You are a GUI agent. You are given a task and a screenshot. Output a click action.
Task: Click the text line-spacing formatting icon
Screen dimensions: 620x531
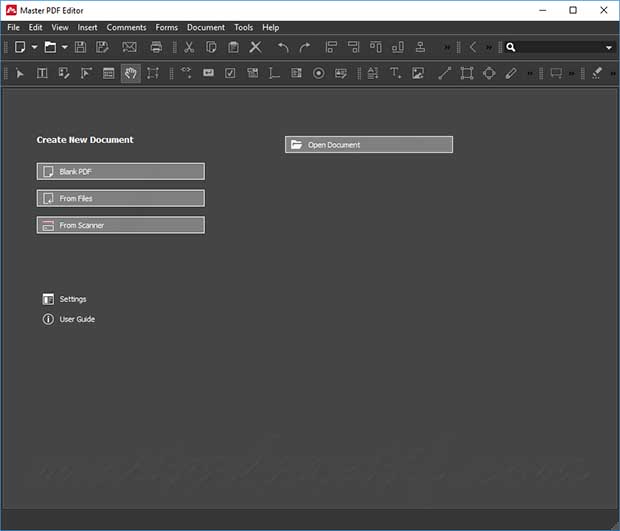coord(373,74)
